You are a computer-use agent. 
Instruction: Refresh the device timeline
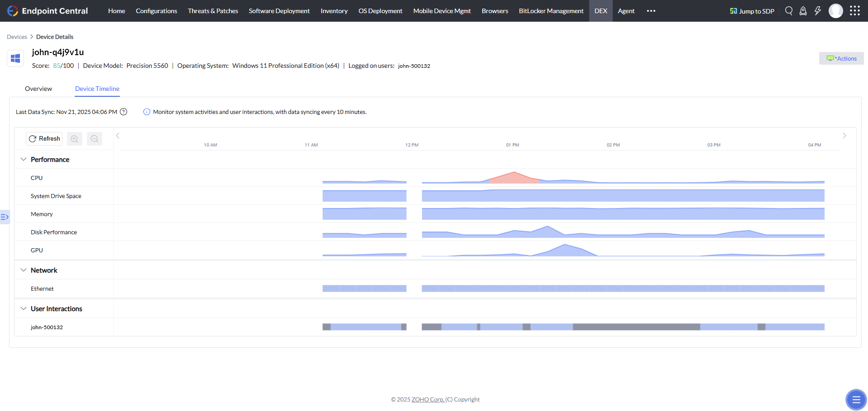click(x=44, y=139)
